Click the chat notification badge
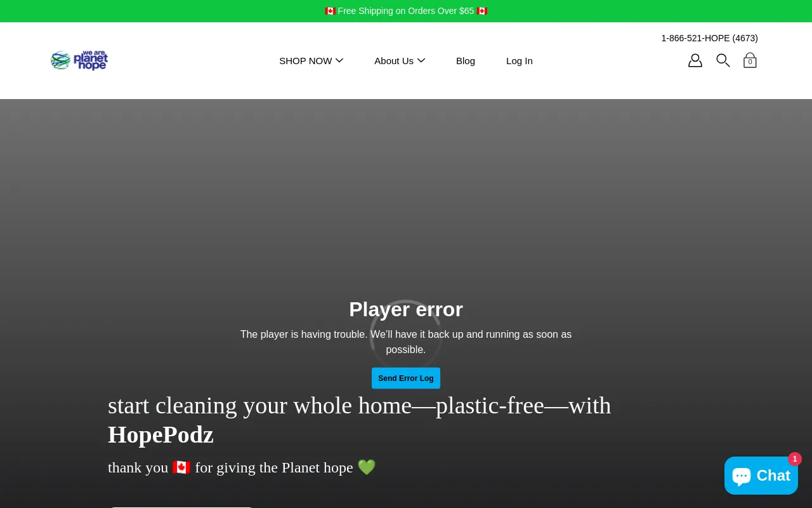The image size is (812, 508). point(795,459)
